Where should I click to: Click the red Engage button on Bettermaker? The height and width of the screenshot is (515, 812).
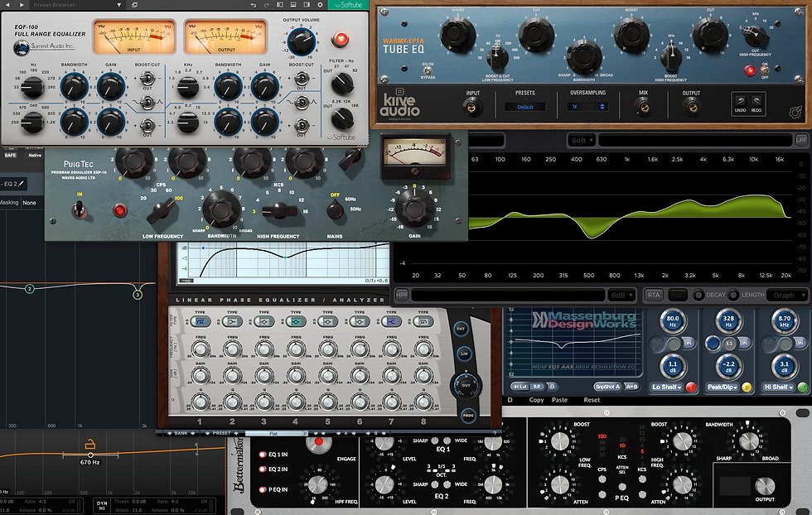point(319,442)
